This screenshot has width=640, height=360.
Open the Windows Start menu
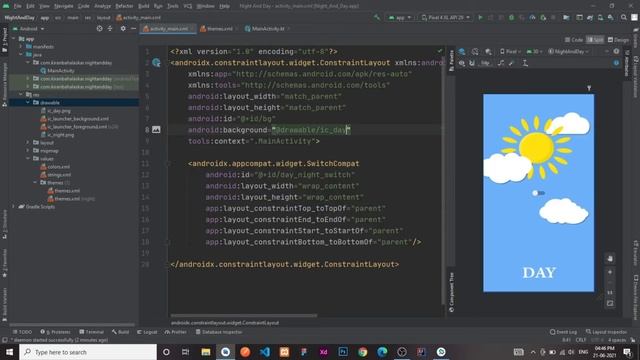coord(9,352)
